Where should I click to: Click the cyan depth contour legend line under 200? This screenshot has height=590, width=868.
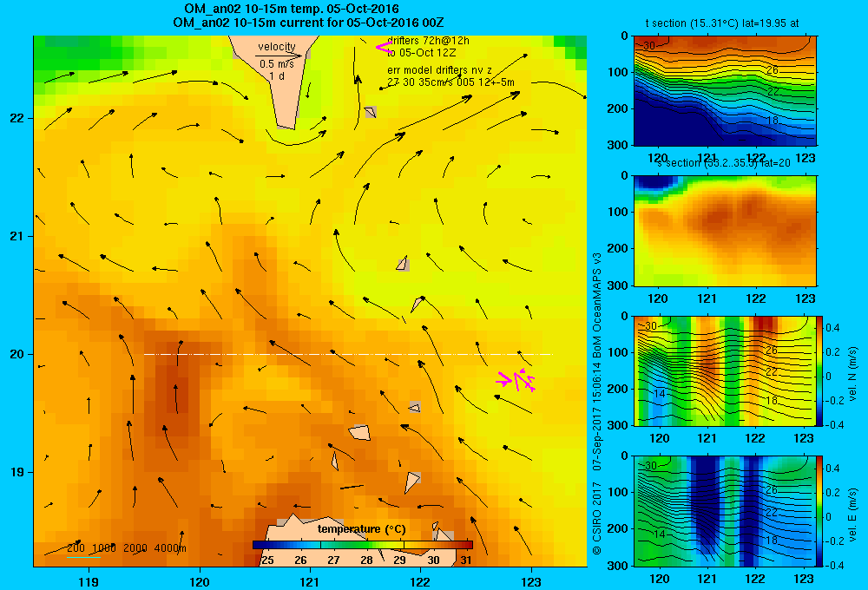pos(83,557)
